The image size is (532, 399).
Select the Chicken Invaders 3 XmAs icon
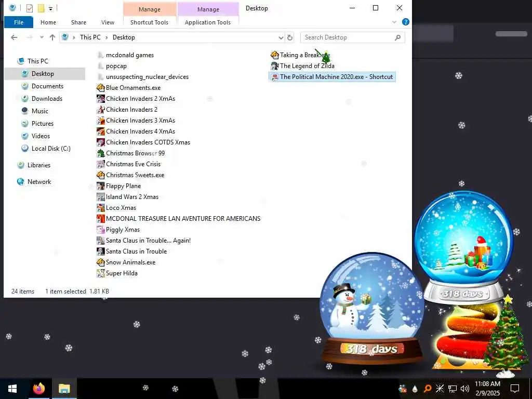point(100,121)
